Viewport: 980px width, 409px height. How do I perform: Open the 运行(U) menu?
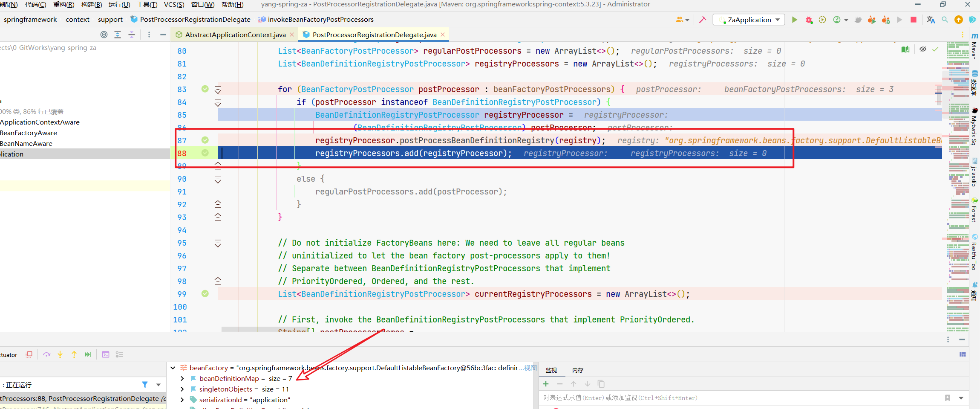click(x=119, y=4)
